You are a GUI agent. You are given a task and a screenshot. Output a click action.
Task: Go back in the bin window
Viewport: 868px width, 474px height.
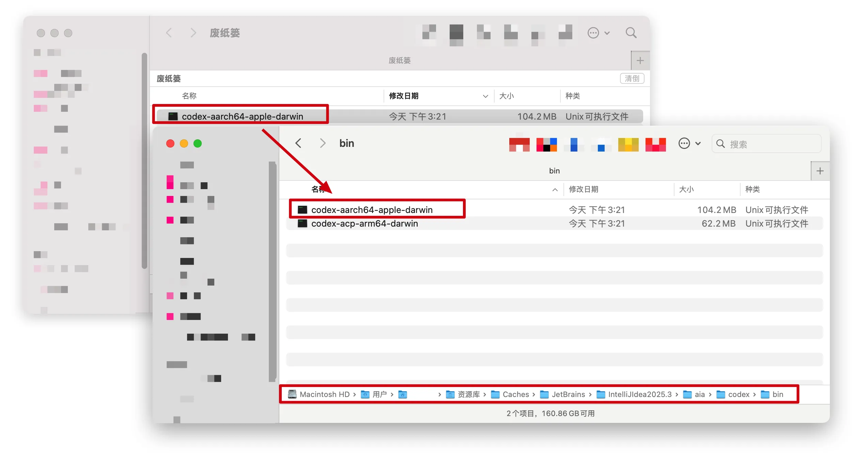pyautogui.click(x=298, y=143)
